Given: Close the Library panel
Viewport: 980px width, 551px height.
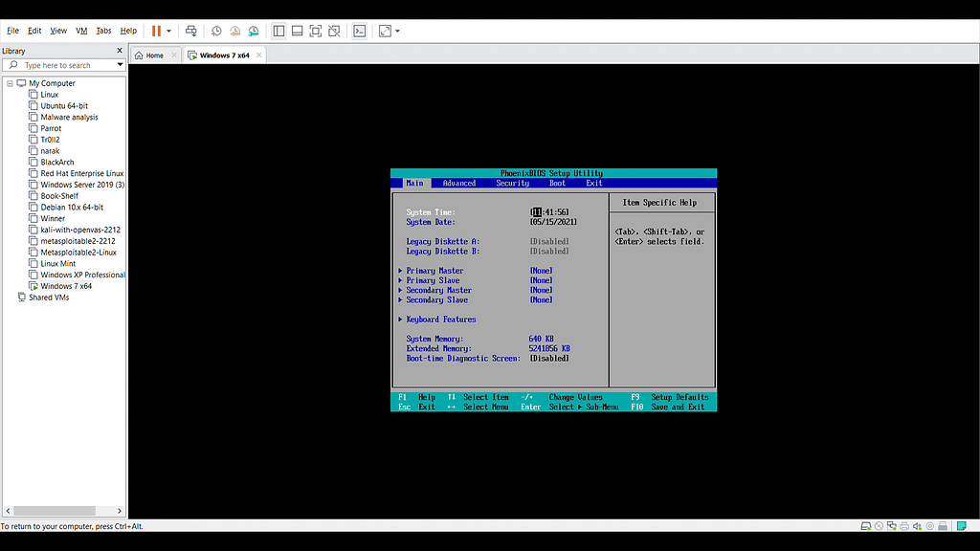Looking at the screenshot, I should click(x=120, y=51).
